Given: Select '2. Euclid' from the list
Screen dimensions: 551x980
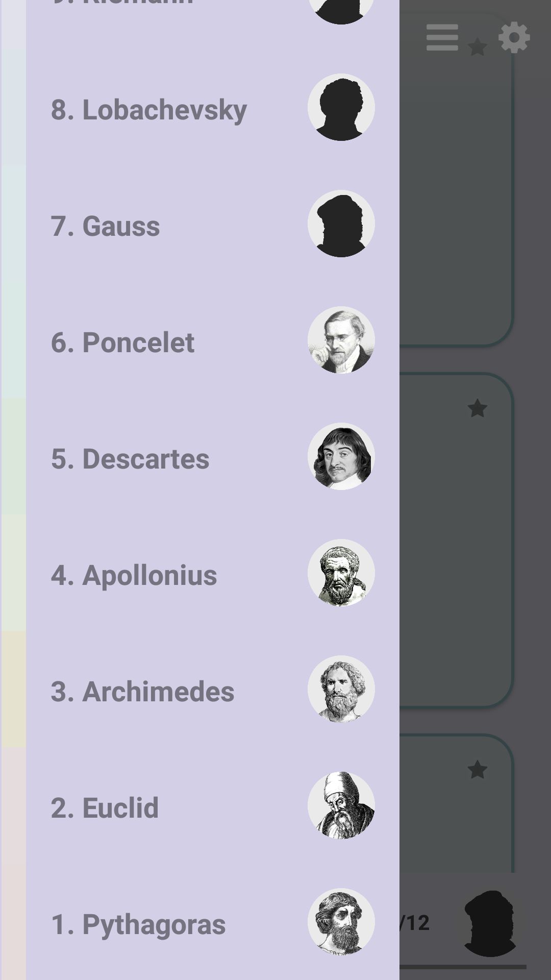Looking at the screenshot, I should click(x=105, y=807).
